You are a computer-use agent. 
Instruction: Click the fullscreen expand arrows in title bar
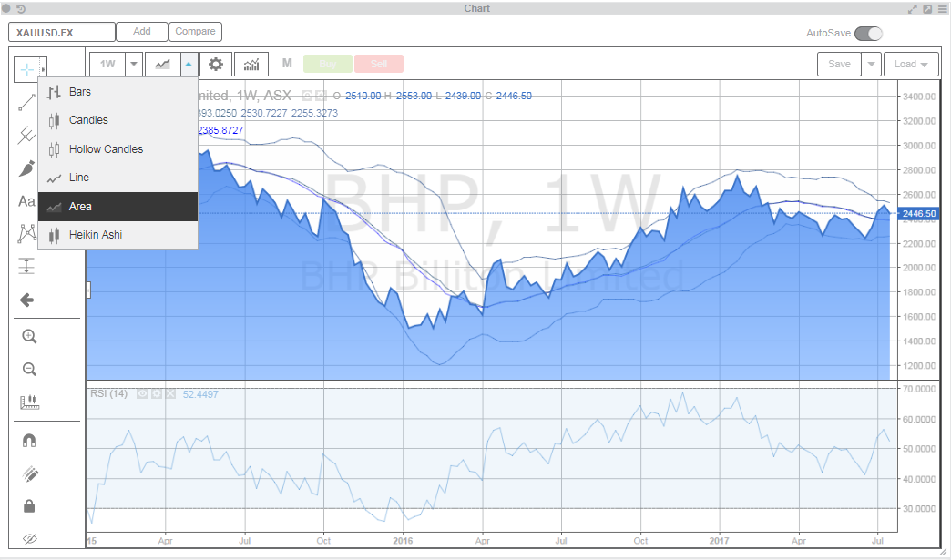(912, 8)
